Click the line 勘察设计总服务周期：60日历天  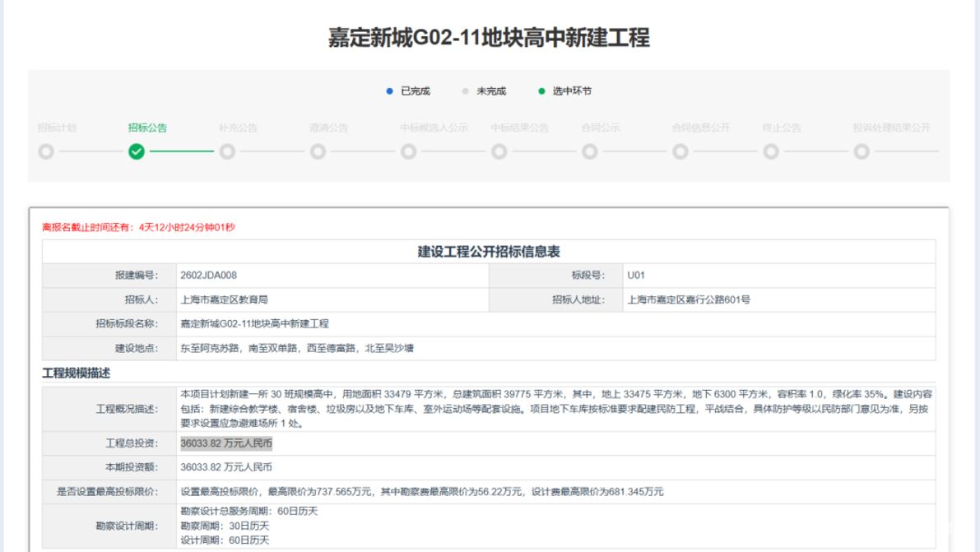[249, 512]
